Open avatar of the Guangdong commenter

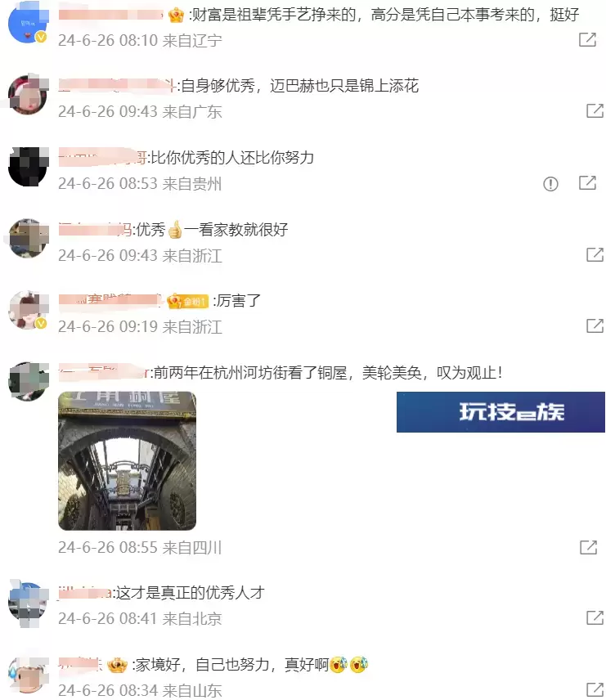click(28, 95)
